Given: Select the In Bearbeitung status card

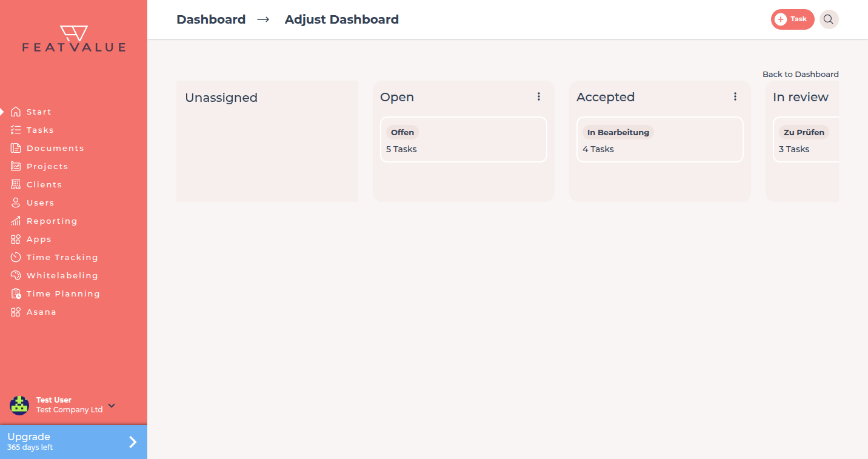Looking at the screenshot, I should (660, 139).
